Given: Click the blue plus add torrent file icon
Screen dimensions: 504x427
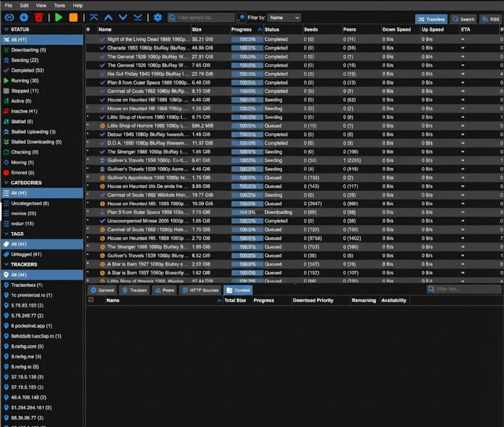Looking at the screenshot, I should tap(24, 17).
